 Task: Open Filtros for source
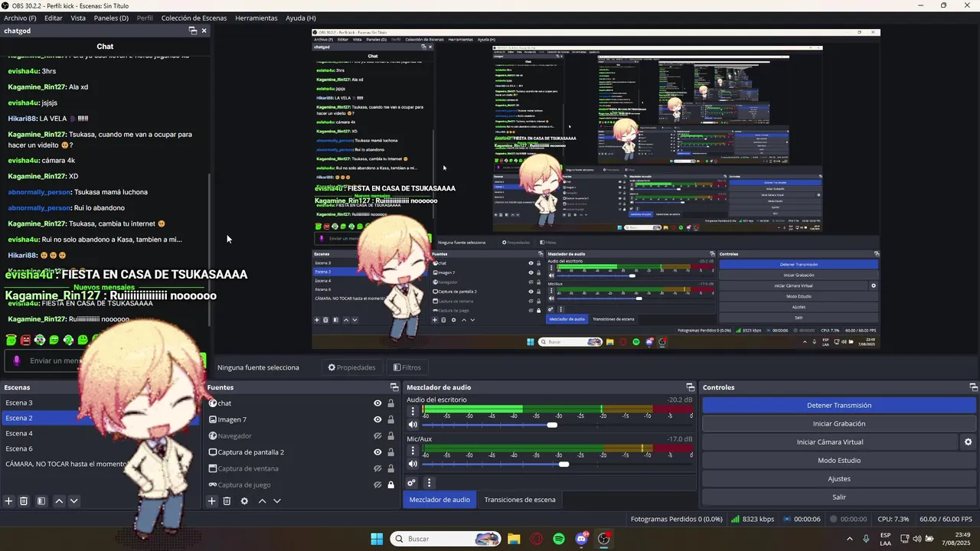coord(407,367)
